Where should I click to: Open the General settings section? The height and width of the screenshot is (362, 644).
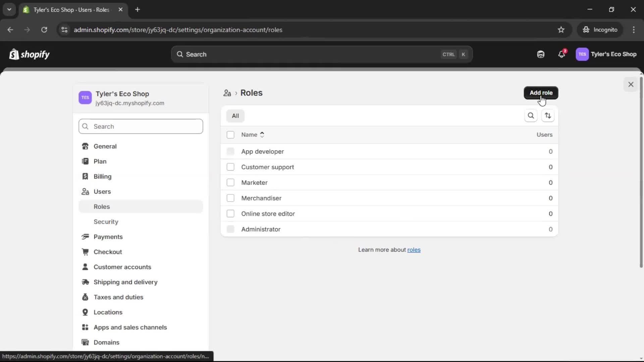pos(105,146)
